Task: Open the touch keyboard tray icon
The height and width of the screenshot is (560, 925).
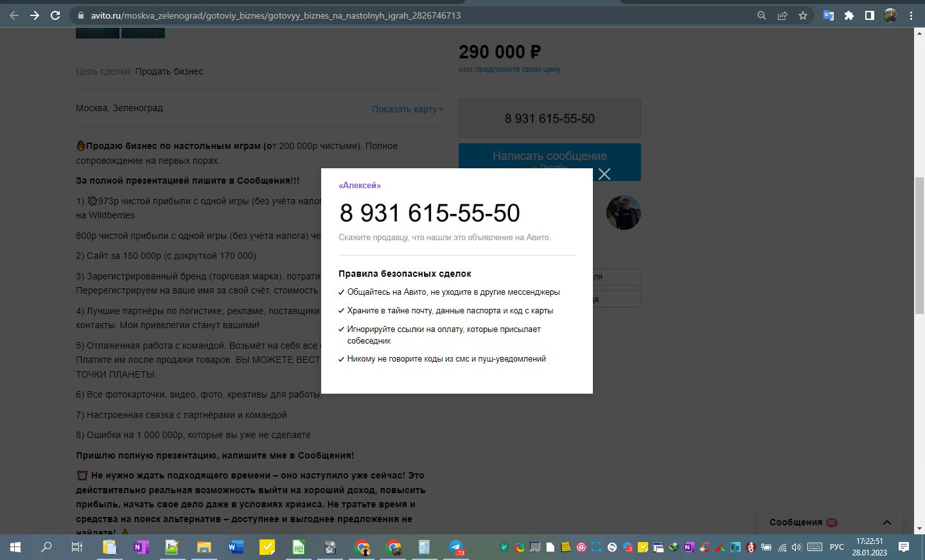Action: 815,547
